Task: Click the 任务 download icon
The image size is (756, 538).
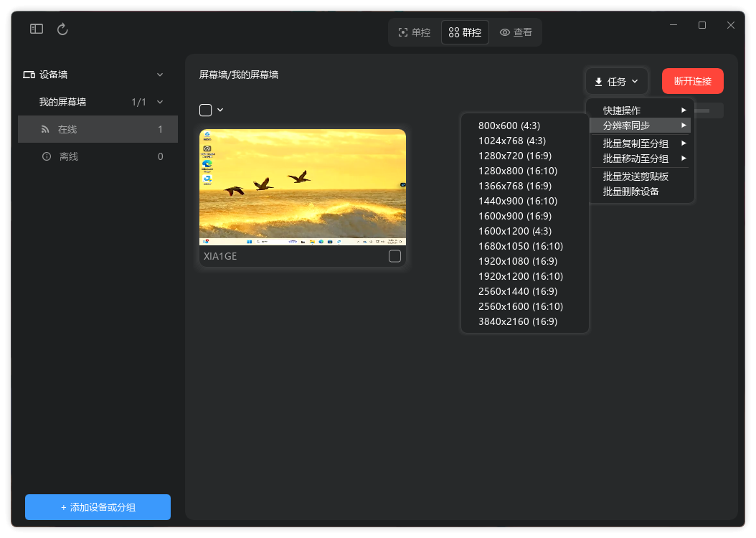Action: (598, 82)
